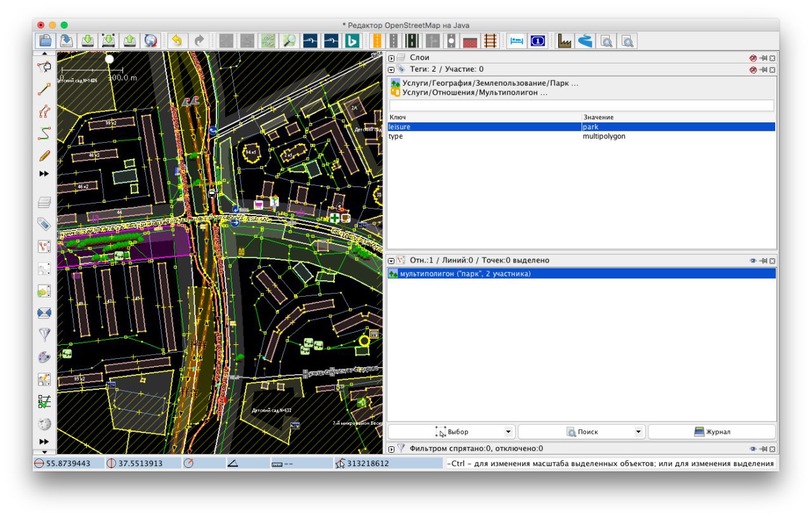This screenshot has width=812, height=518.
Task: Toggle the tags panel in sidebar
Action: (x=44, y=224)
